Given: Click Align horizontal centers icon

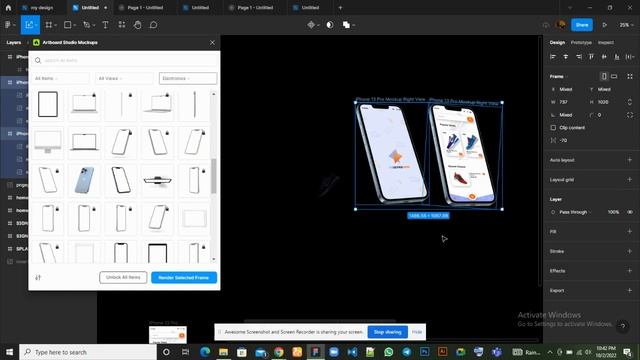Looking at the screenshot, I should [566, 57].
